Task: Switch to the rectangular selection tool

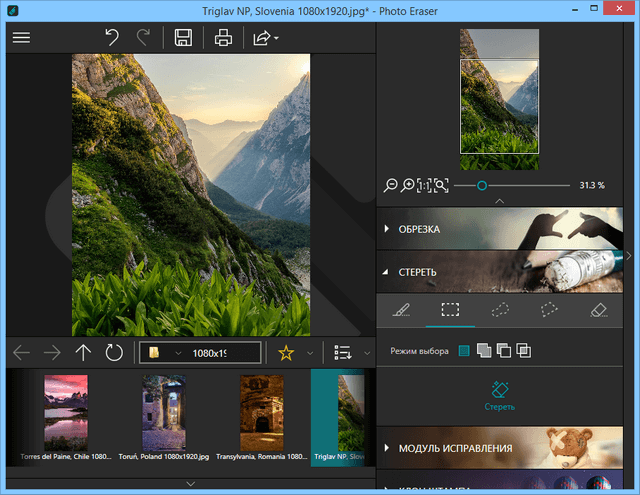Action: [x=451, y=310]
